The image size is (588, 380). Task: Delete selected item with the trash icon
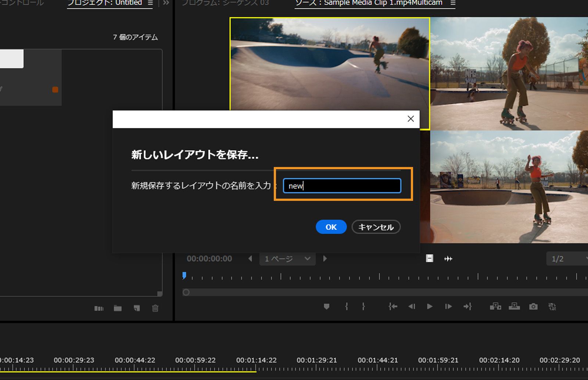(x=155, y=308)
